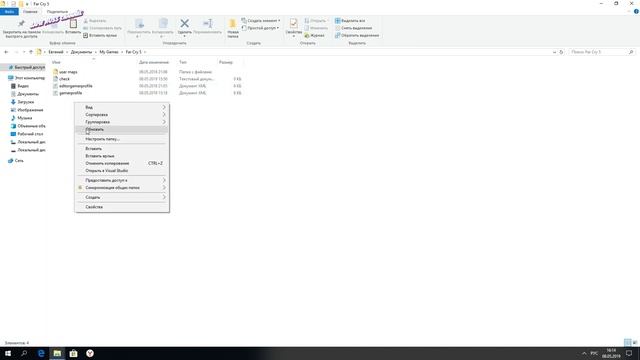This screenshot has width=640, height=360.
Task: Open the Windows Start menu
Action: pyautogui.click(x=8, y=353)
